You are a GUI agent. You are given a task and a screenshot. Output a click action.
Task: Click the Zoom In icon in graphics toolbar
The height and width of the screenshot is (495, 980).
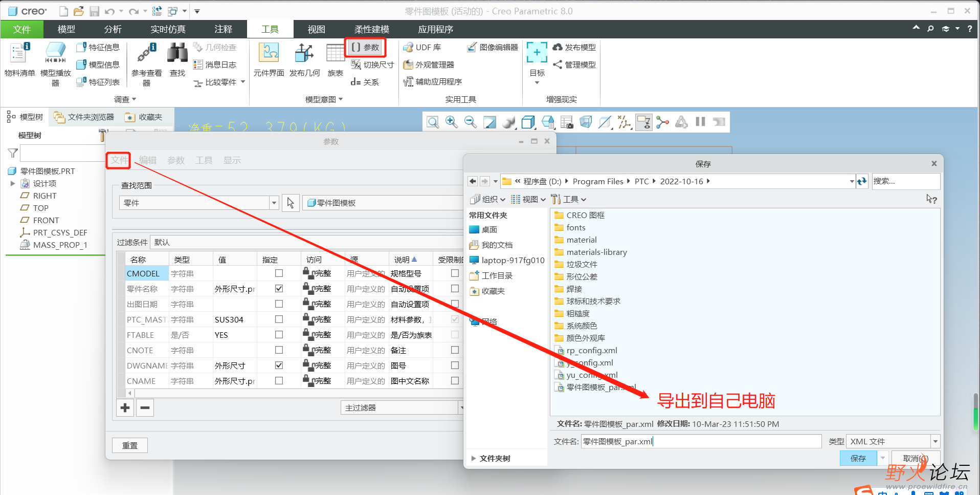tap(452, 122)
